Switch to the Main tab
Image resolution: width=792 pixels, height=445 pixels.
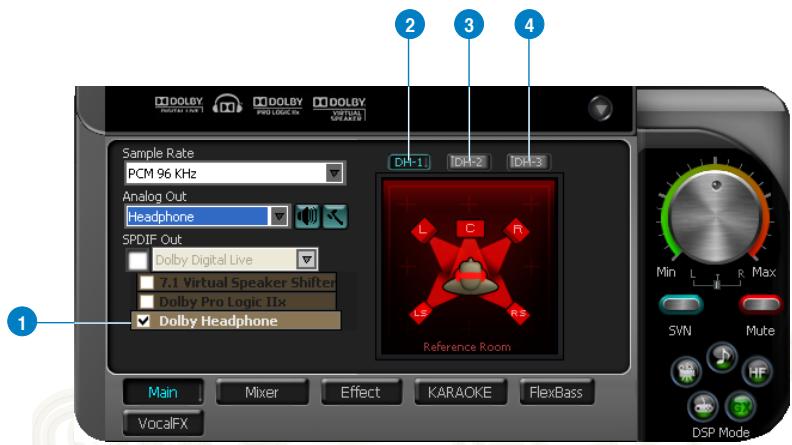click(163, 392)
